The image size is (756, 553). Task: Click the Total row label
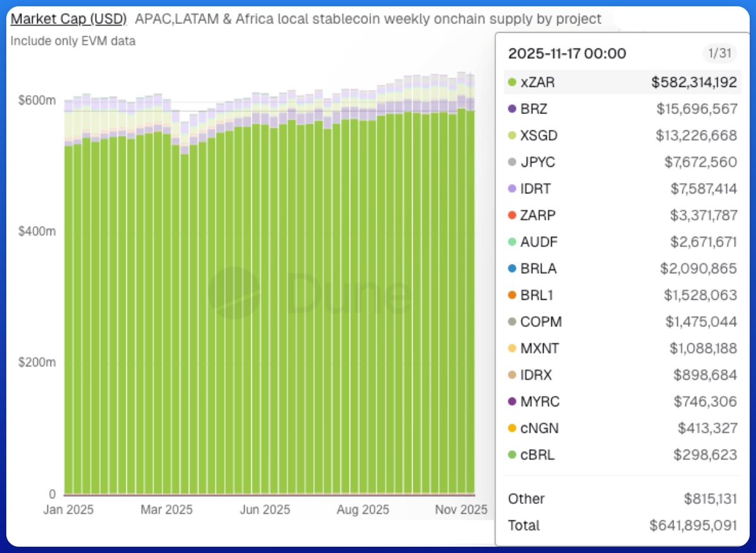click(x=524, y=525)
